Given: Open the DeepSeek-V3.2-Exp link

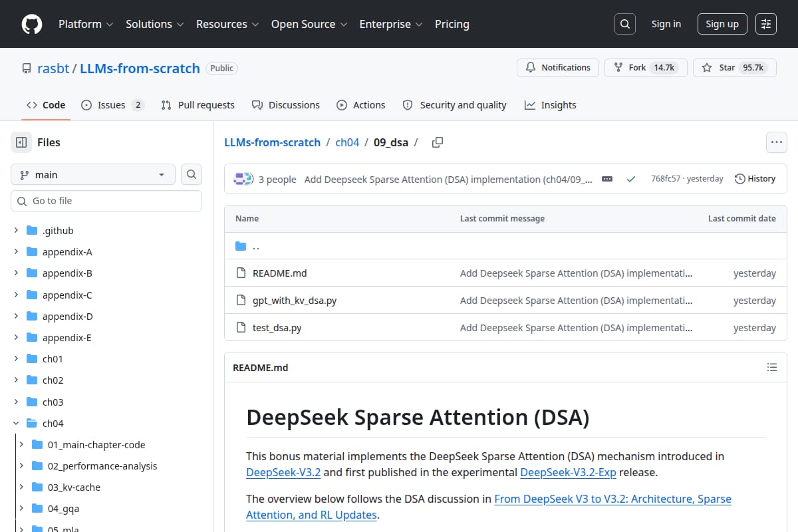Looking at the screenshot, I should (568, 473).
